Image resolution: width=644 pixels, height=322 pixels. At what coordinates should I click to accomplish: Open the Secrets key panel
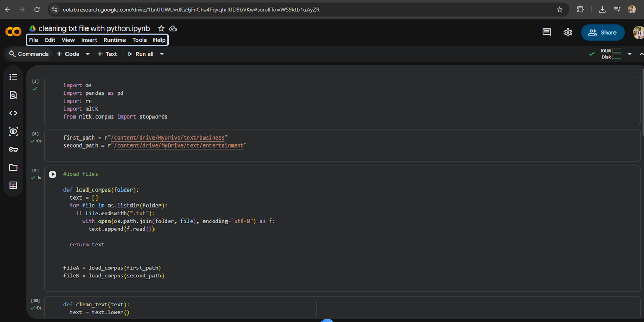13,150
